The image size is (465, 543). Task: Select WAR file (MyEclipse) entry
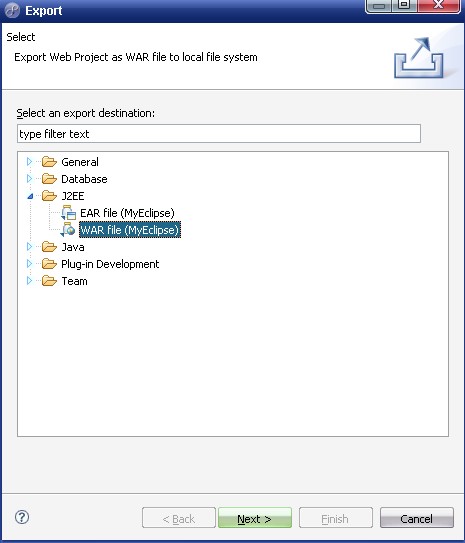click(130, 230)
